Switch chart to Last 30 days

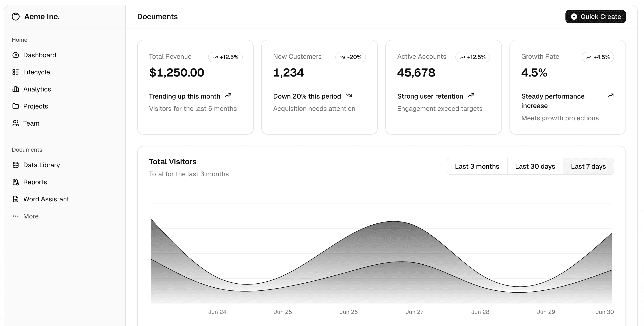coord(535,166)
